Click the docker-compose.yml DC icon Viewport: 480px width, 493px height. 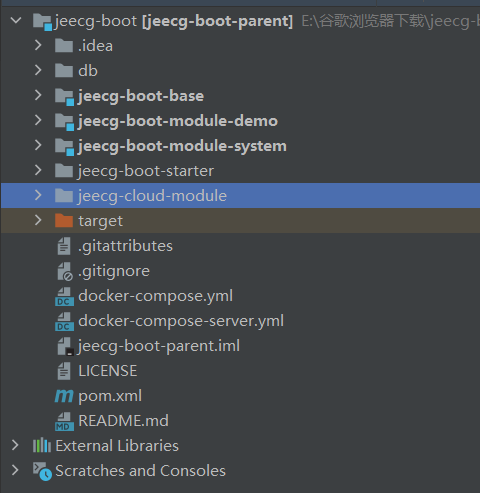point(64,296)
